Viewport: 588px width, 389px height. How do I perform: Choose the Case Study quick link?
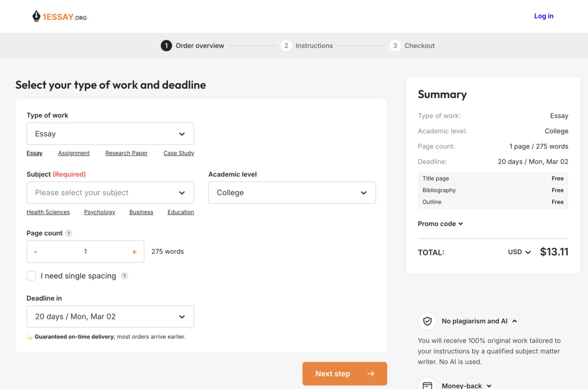pos(179,153)
